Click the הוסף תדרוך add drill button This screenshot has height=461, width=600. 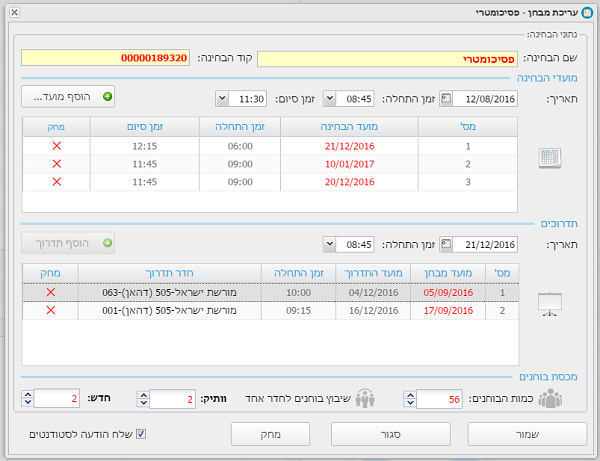pyautogui.click(x=68, y=243)
